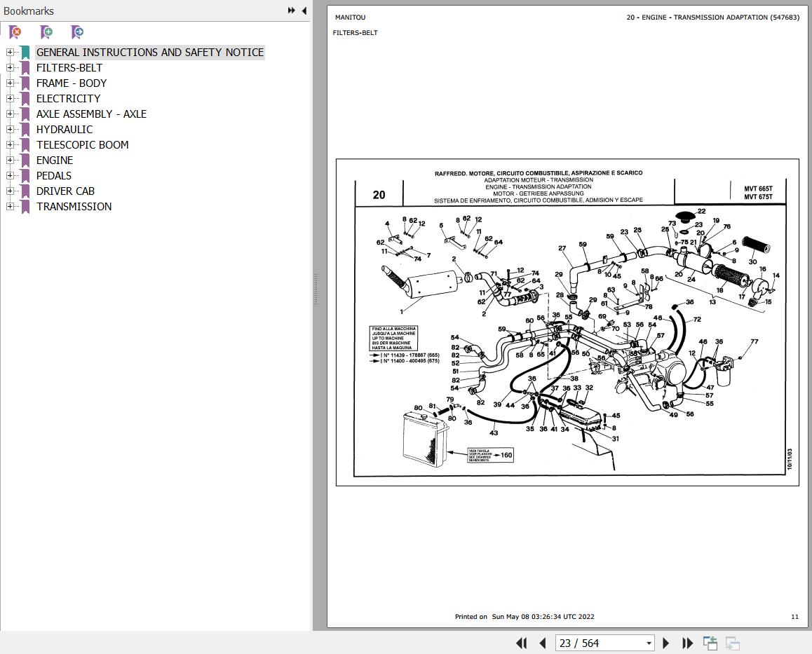Image resolution: width=812 pixels, height=654 pixels.
Task: Expand the ELECTRICITY bookmark node
Action: [x=10, y=98]
